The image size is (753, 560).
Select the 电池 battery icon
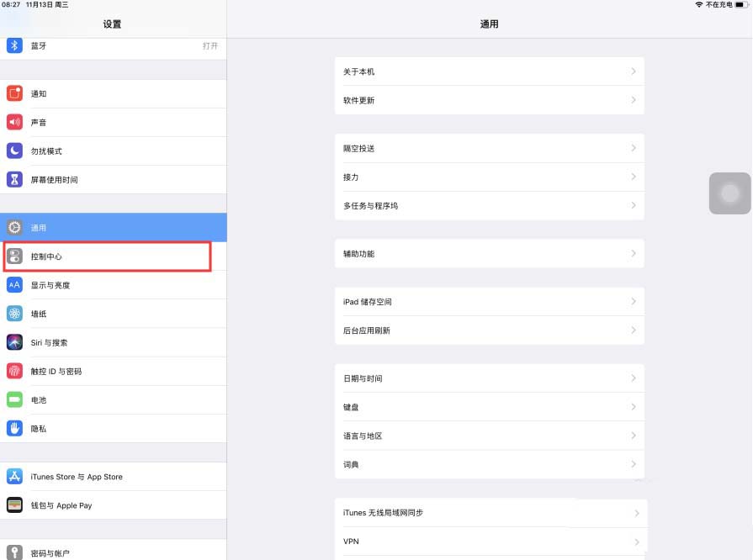click(x=14, y=399)
